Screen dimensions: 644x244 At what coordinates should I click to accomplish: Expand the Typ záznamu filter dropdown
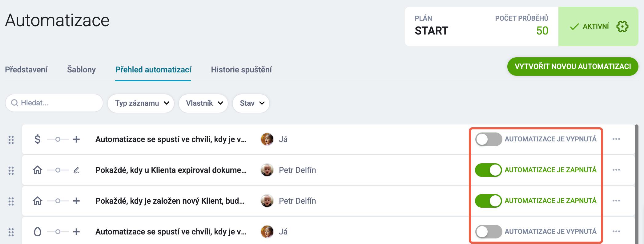[141, 103]
